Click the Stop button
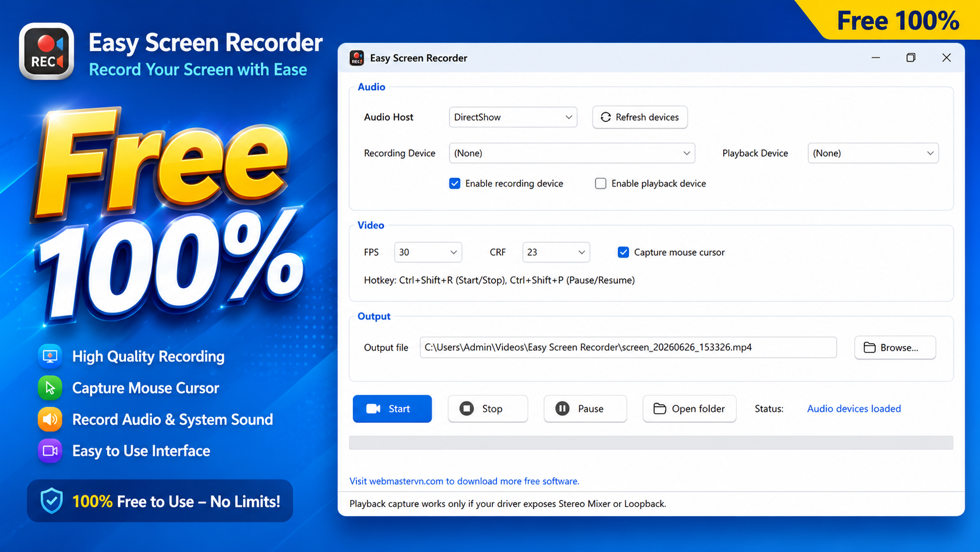Image resolution: width=980 pixels, height=552 pixels. coord(488,409)
